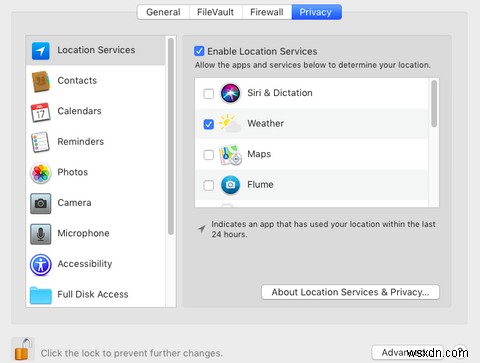Click the Maps app label

tap(259, 154)
